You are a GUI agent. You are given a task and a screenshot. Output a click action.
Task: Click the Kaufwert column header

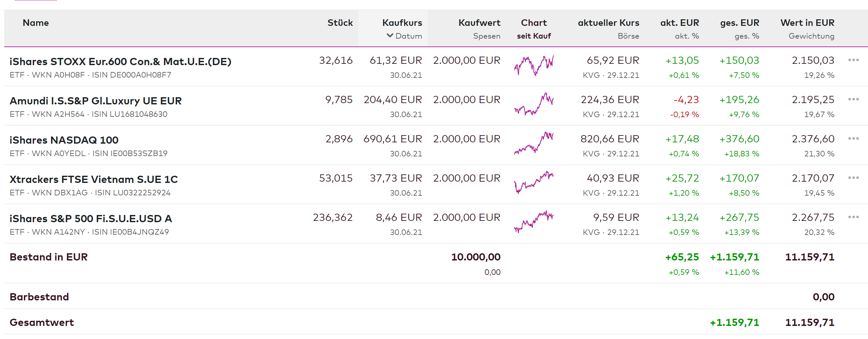(479, 23)
